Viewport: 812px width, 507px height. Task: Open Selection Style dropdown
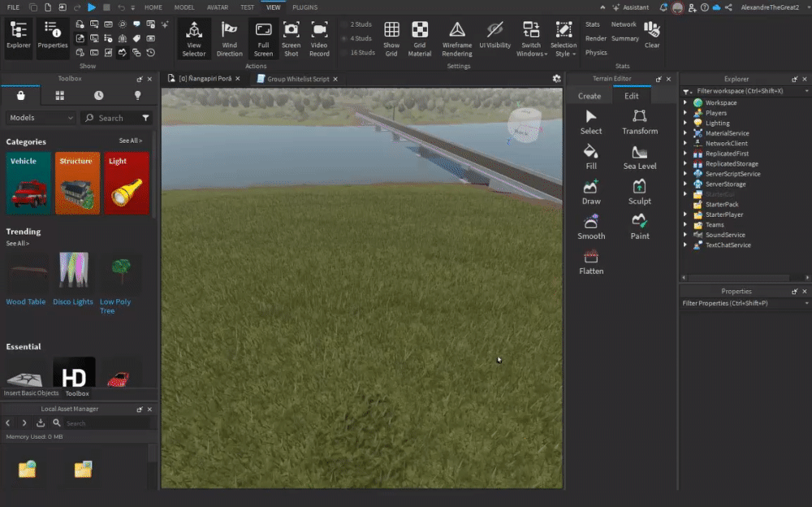[x=564, y=39]
